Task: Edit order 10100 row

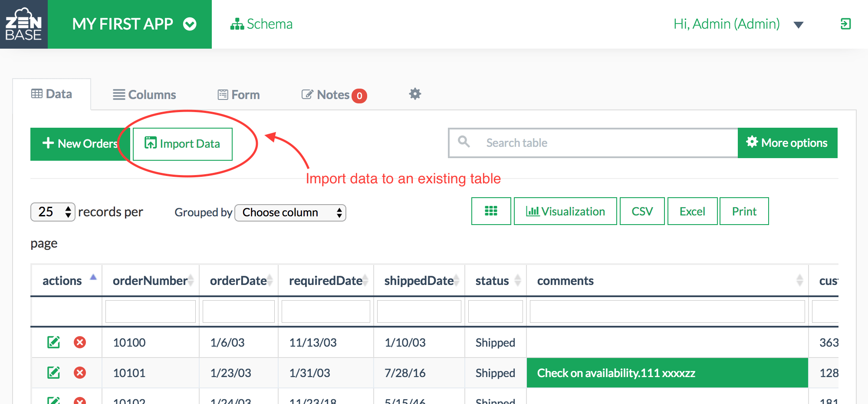Action: pyautogui.click(x=53, y=342)
